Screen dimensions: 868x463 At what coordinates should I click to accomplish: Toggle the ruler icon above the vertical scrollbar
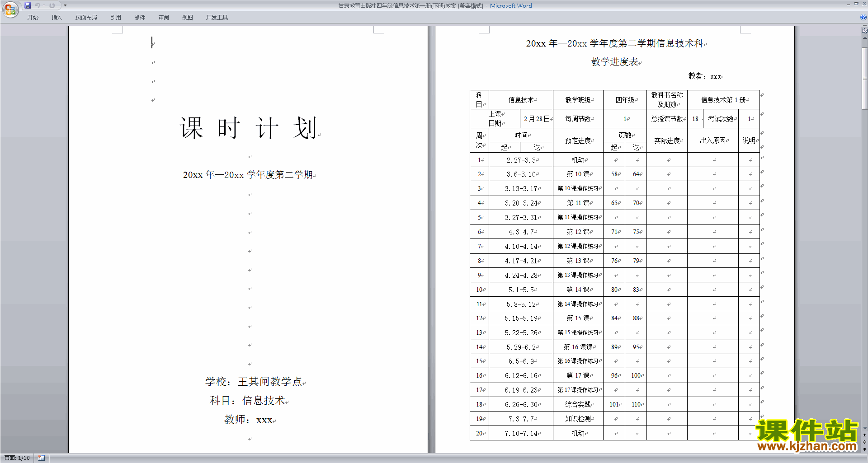[x=864, y=31]
